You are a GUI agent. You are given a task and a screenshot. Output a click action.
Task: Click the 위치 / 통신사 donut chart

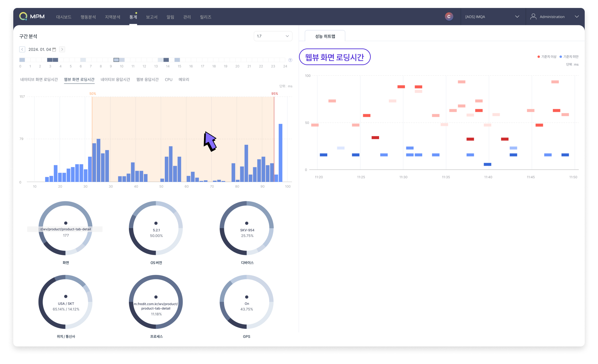pos(66,302)
